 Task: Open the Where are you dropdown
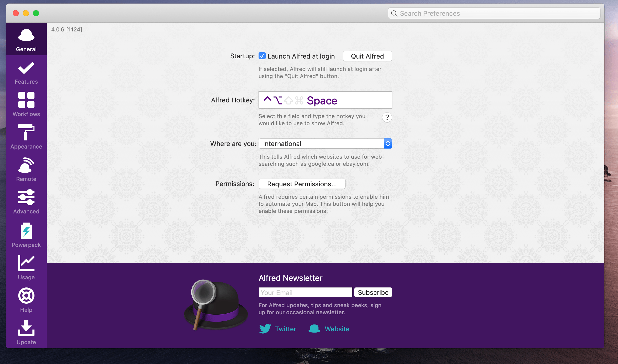point(388,143)
